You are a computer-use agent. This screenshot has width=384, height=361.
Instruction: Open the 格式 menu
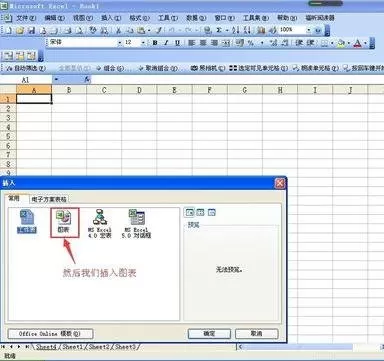pyautogui.click(x=139, y=18)
